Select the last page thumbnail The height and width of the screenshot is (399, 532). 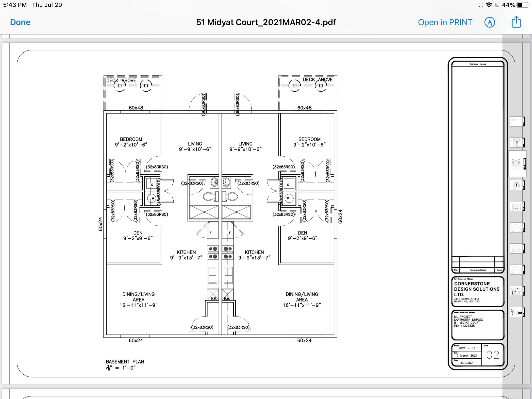(517, 312)
